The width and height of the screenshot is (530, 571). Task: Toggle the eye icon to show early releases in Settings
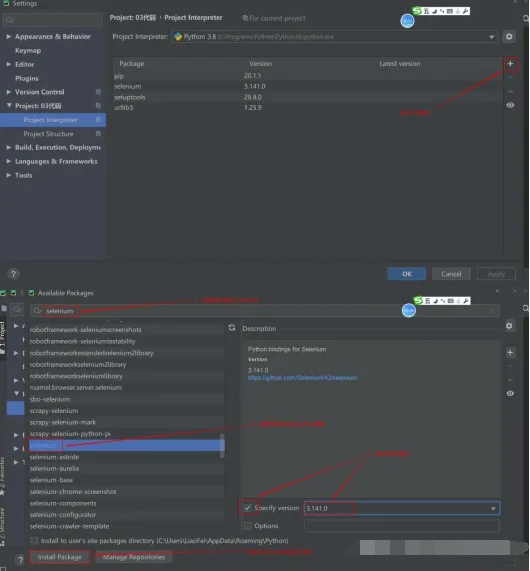(510, 105)
